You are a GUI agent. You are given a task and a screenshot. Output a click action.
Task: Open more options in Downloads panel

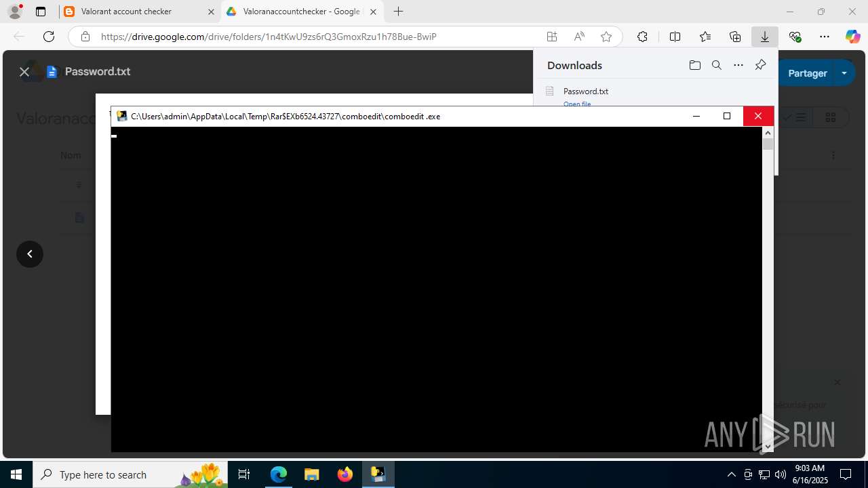(738, 65)
